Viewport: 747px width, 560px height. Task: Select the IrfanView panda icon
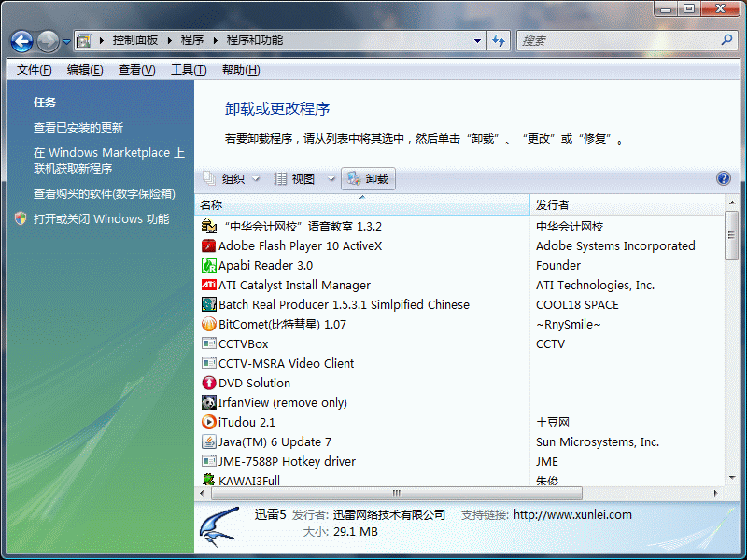tap(208, 402)
